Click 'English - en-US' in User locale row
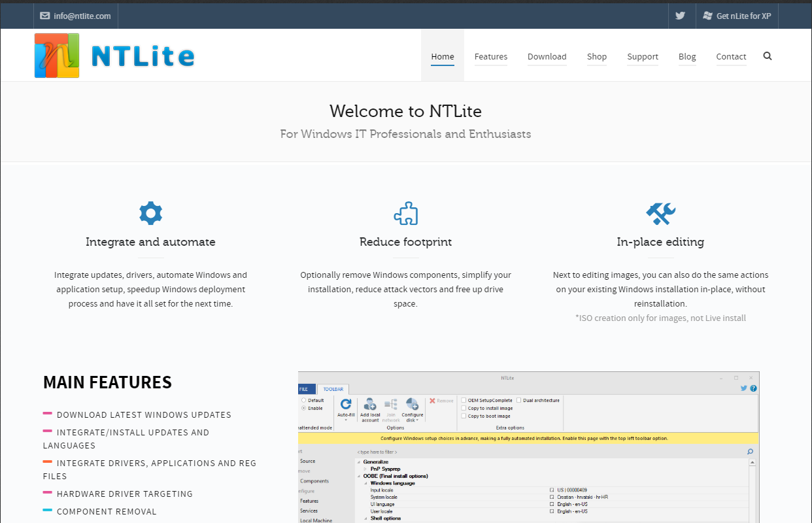 [572, 511]
